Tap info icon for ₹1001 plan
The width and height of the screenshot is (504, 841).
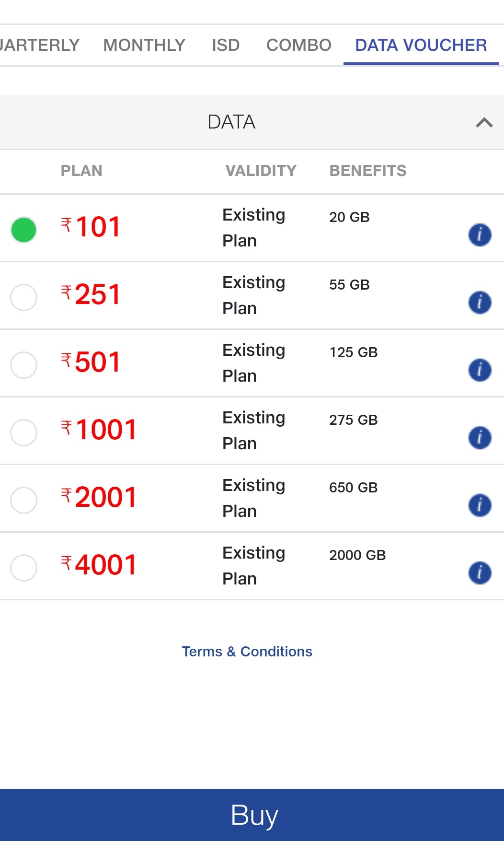[480, 438]
